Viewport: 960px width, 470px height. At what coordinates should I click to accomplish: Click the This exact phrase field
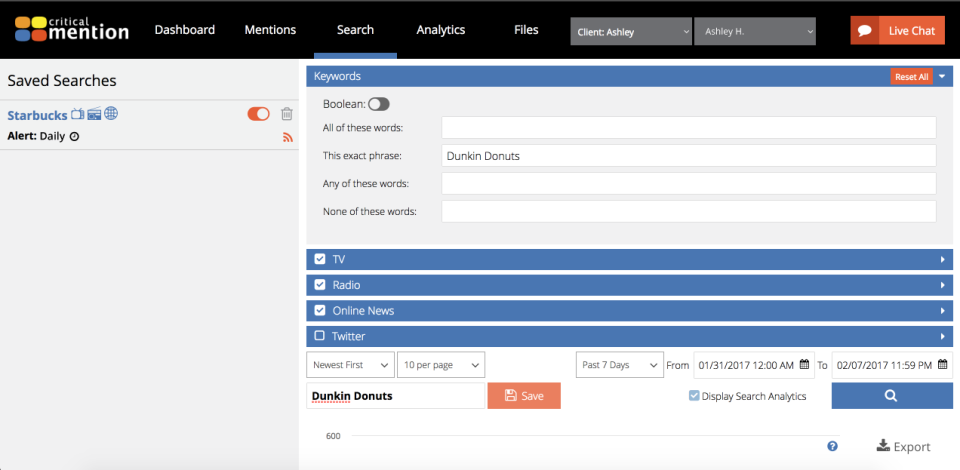tap(689, 155)
